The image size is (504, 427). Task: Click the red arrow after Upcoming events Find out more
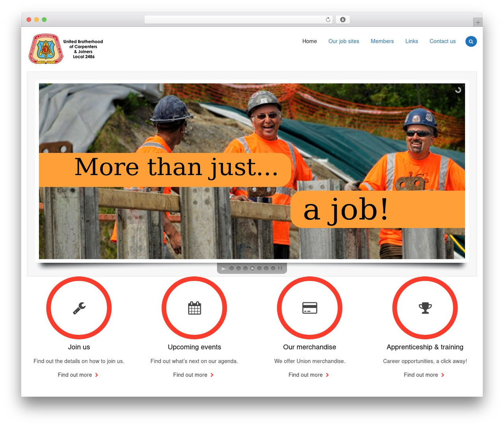(212, 375)
